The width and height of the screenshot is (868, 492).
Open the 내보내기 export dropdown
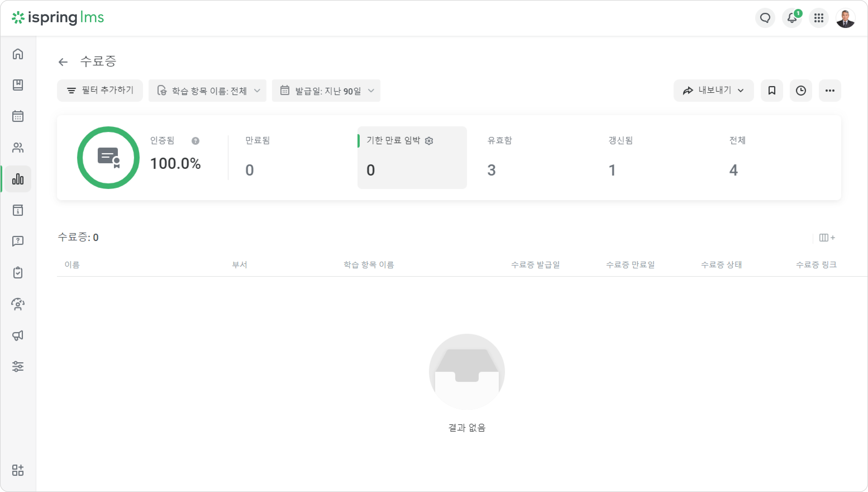click(714, 91)
